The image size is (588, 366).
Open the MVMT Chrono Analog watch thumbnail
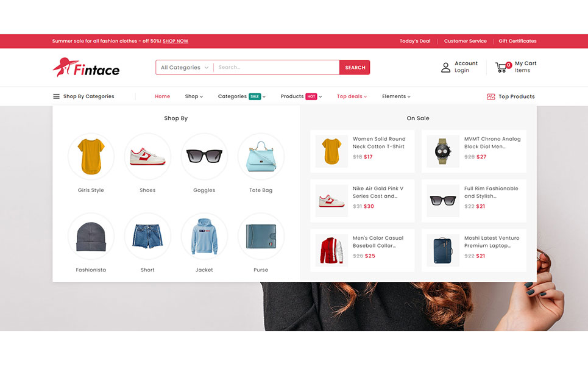[x=443, y=151]
